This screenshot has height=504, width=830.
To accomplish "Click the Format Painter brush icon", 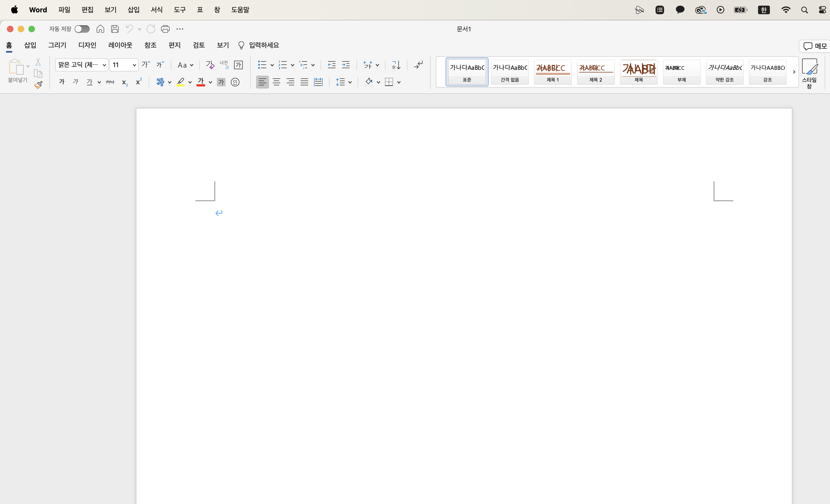I will point(38,85).
